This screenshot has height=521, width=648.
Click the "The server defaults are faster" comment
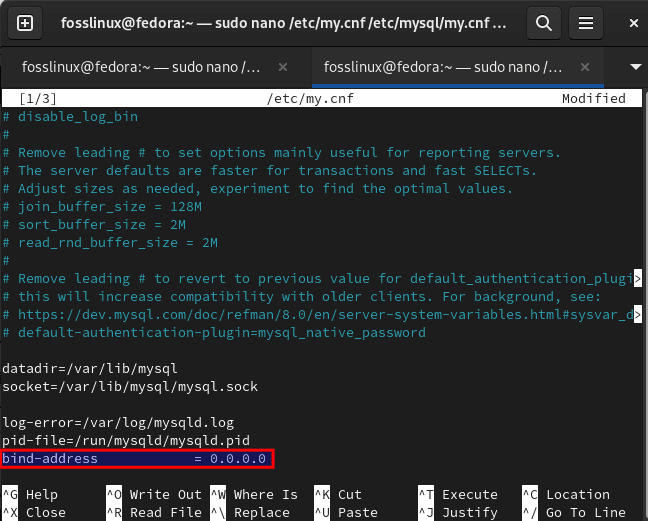tap(270, 171)
